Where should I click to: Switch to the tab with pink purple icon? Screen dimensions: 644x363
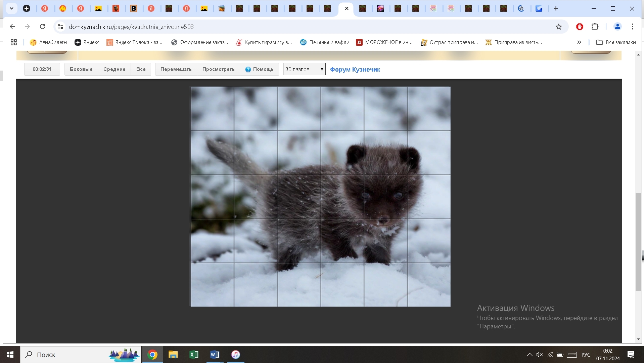tap(380, 9)
